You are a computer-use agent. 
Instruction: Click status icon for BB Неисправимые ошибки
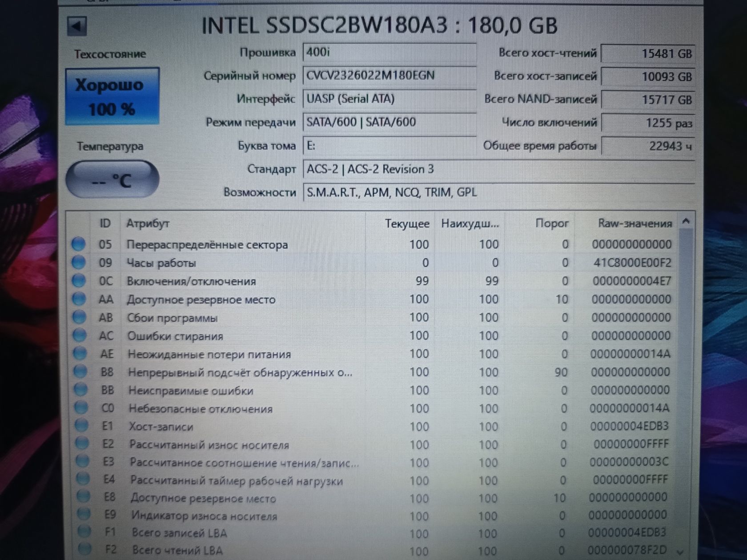tap(81, 390)
